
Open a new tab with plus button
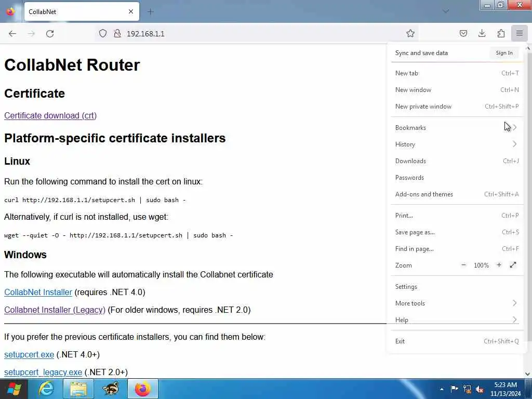(x=151, y=11)
